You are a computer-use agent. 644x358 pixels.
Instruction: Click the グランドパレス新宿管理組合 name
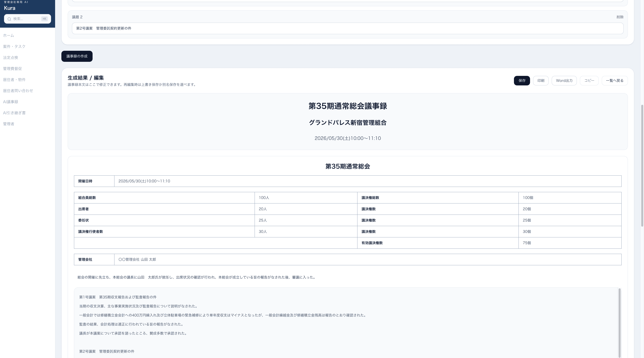pos(348,123)
